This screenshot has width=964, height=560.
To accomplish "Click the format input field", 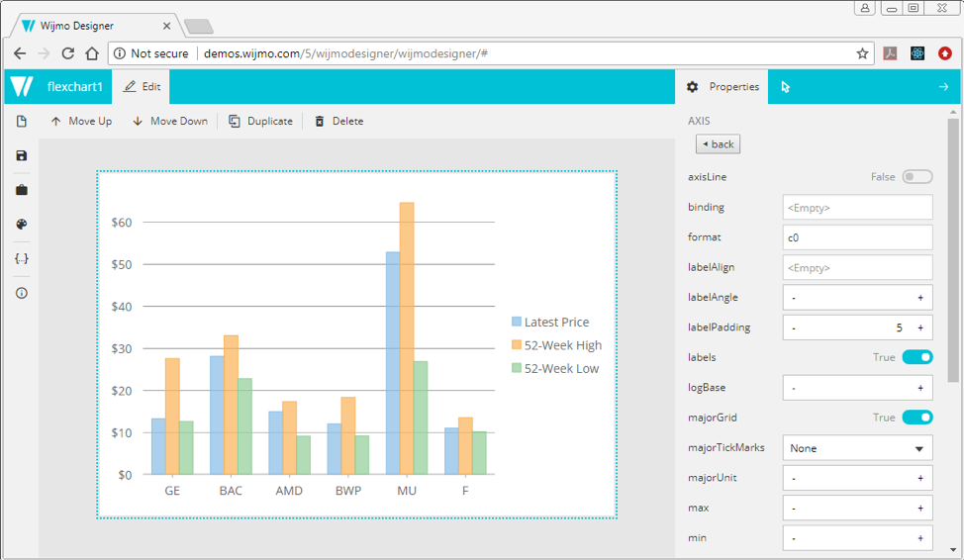I will 858,237.
